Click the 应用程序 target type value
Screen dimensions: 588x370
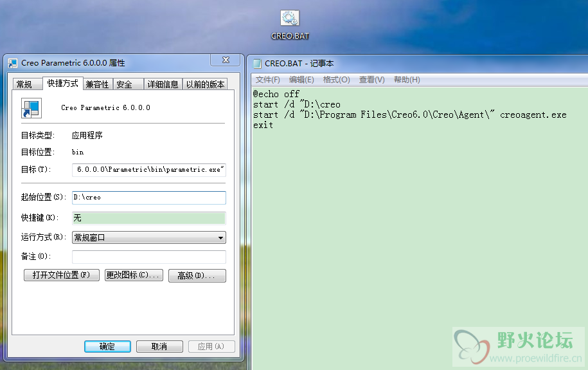[x=87, y=135]
